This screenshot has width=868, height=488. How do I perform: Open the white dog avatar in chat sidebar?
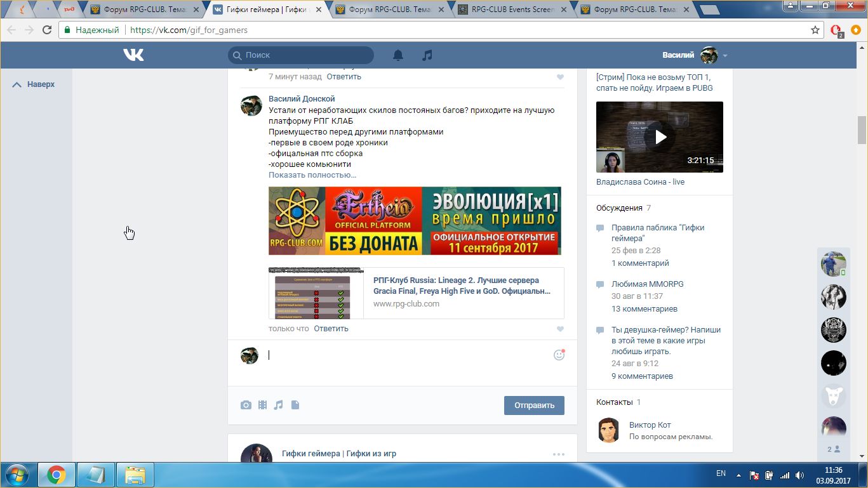click(834, 396)
